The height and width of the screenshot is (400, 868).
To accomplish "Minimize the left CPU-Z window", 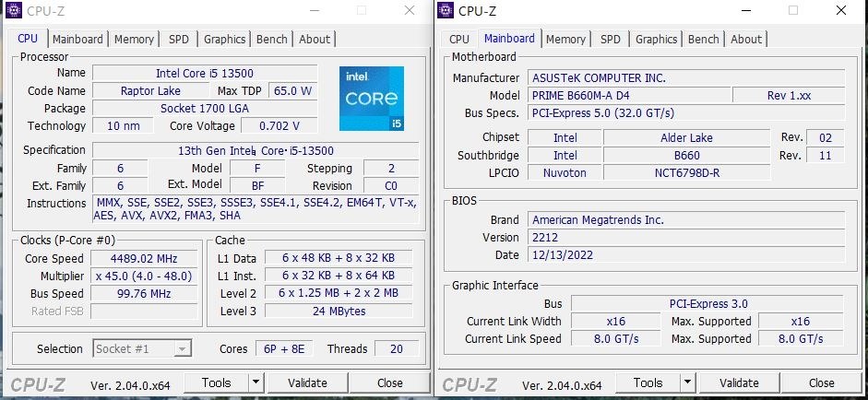I will (315, 10).
